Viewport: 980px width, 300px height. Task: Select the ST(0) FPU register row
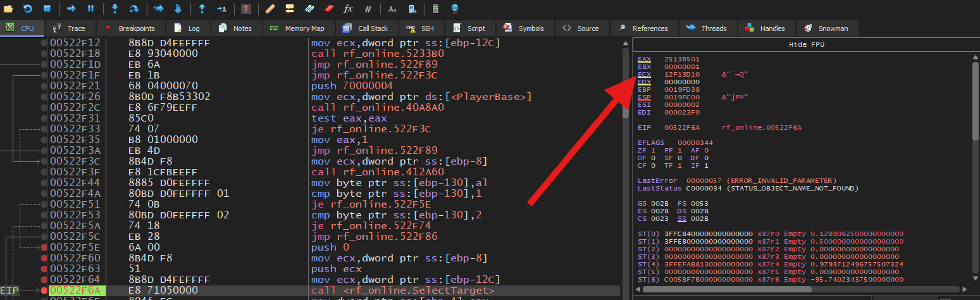pos(771,234)
